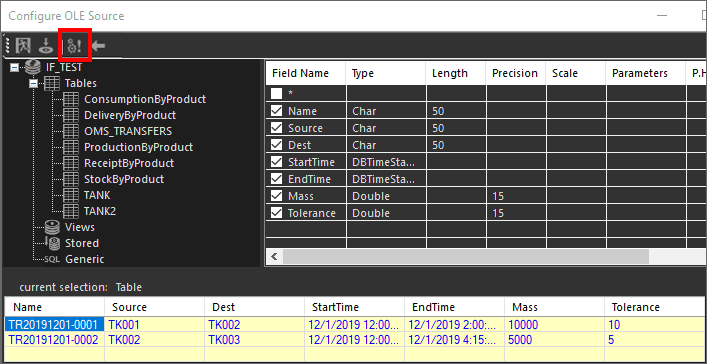Click the DBTimeSta type cell for StartTime
The width and height of the screenshot is (707, 364).
point(386,162)
